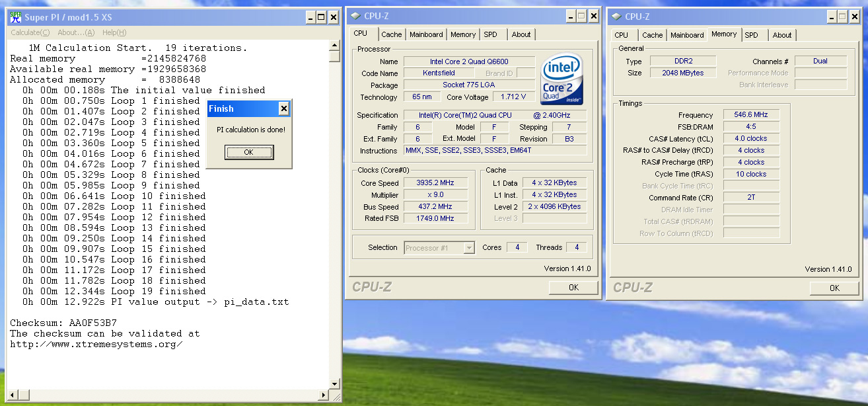
Task: Click the memory Type field DDR2
Action: pyautogui.click(x=682, y=61)
